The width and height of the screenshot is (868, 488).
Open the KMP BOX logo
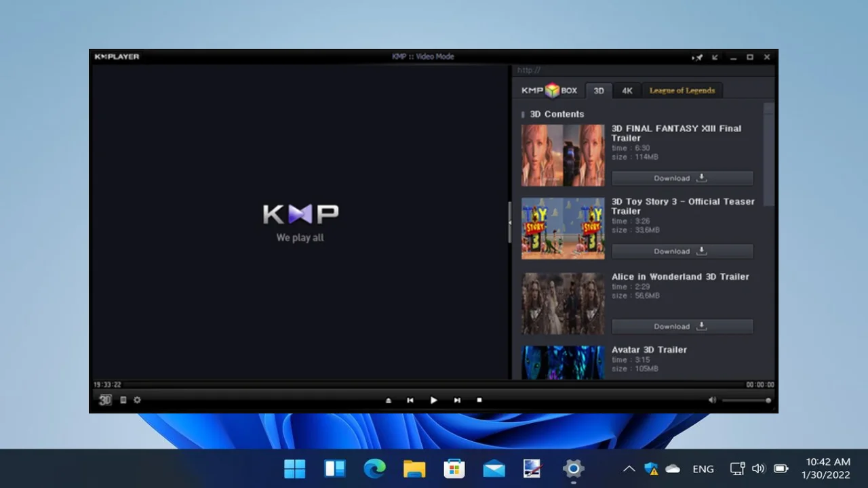click(x=549, y=90)
